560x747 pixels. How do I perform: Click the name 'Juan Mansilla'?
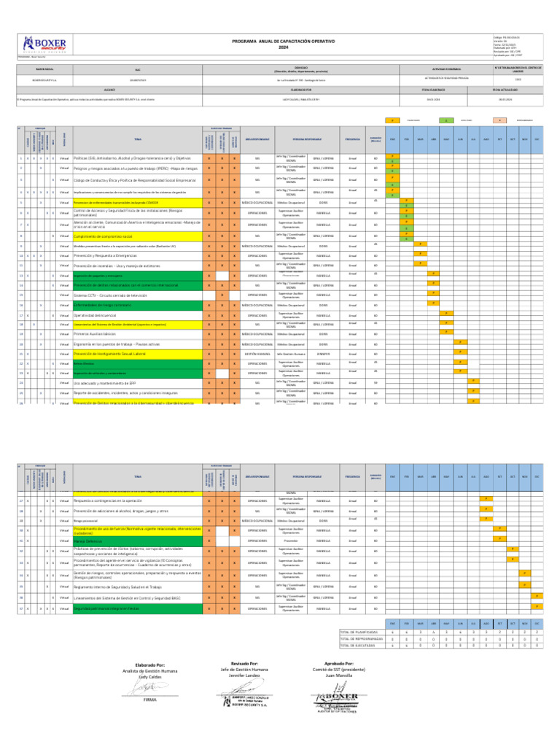[x=339, y=675]
